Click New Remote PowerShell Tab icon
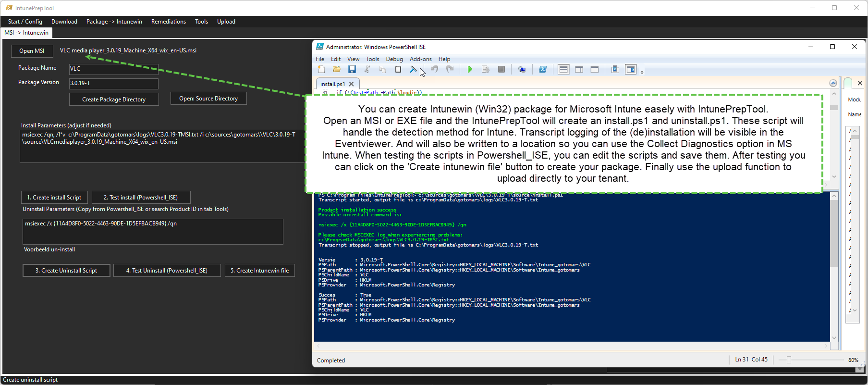The width and height of the screenshot is (868, 385). pyautogui.click(x=522, y=70)
